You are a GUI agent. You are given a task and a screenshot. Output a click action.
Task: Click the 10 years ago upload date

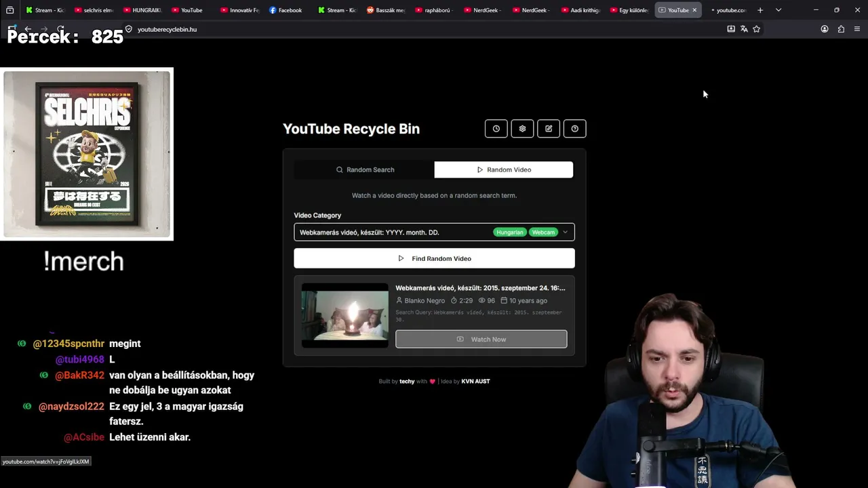[528, 301]
